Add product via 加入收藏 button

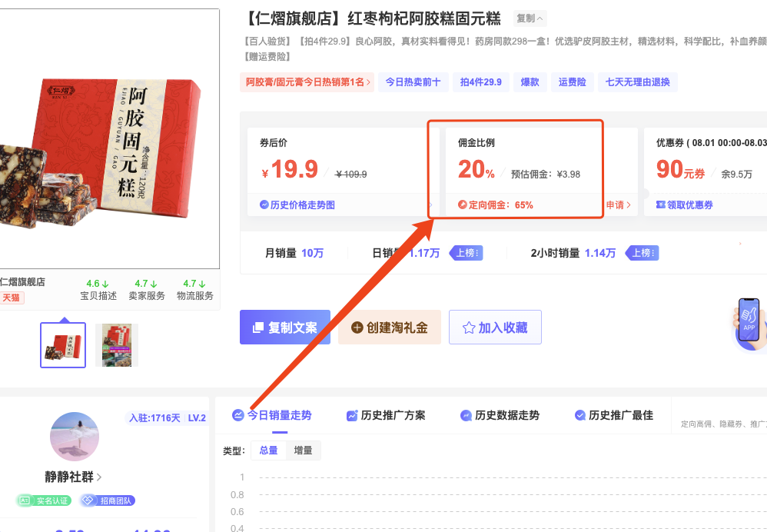point(495,327)
